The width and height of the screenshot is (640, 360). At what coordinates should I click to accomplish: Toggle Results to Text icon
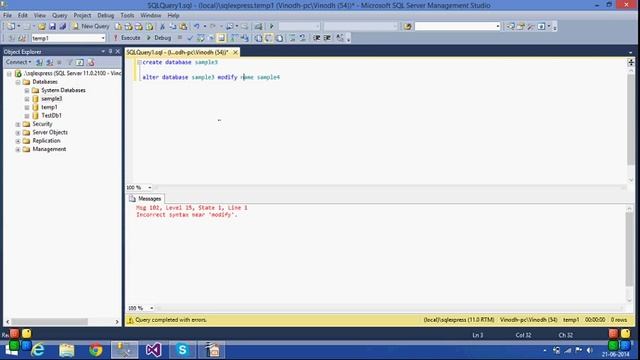pos(259,38)
